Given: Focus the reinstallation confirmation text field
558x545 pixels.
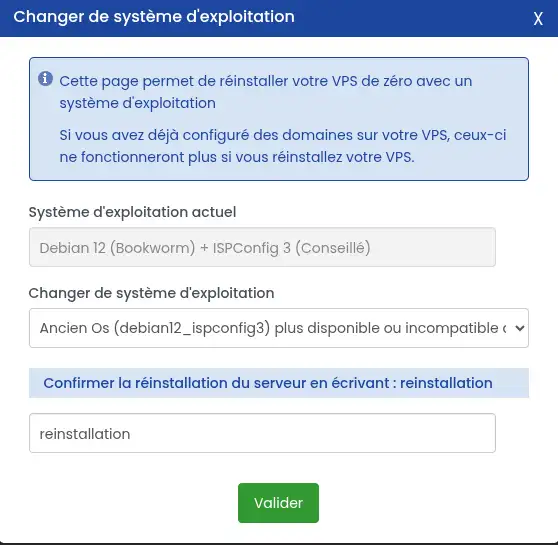Looking at the screenshot, I should click(x=262, y=433).
